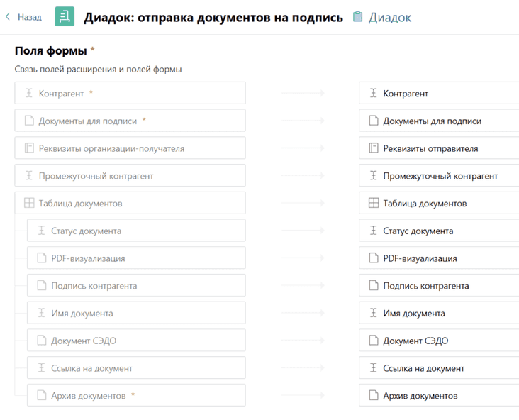Select left Реквизиты организации-получателя field
Screen dimensions: 519x420
point(130,148)
